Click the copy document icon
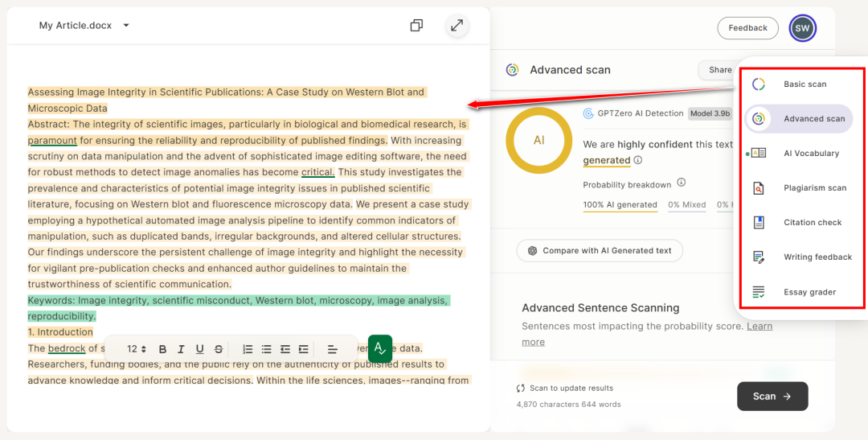Viewport: 868px width, 440px height. coord(416,26)
